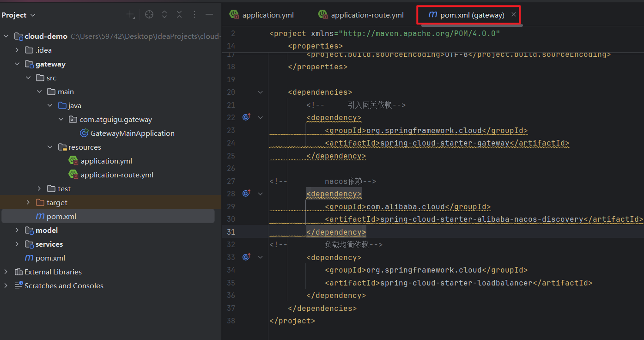Click gutter dependency icon on line 28
The height and width of the screenshot is (340, 644).
pos(246,194)
